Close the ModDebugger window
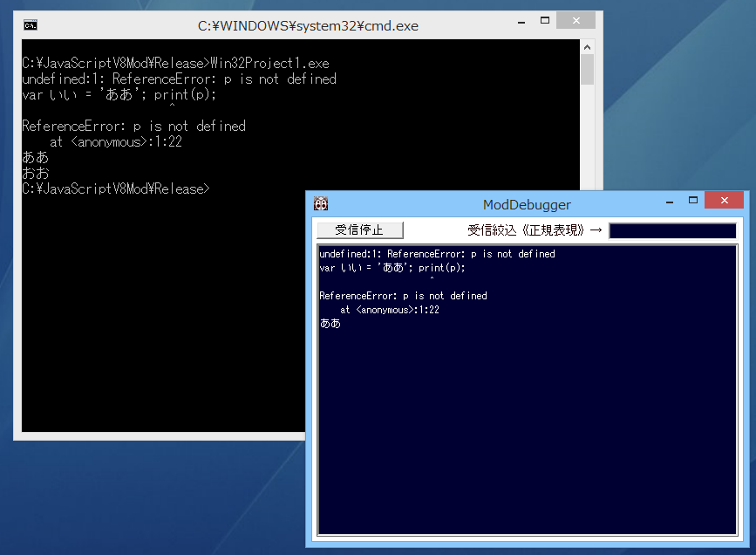 (x=724, y=202)
